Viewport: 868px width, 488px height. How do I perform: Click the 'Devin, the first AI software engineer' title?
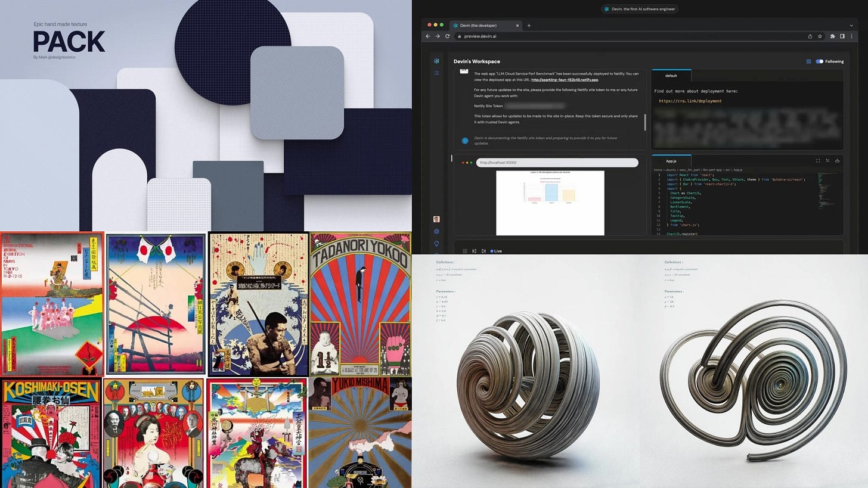click(643, 9)
